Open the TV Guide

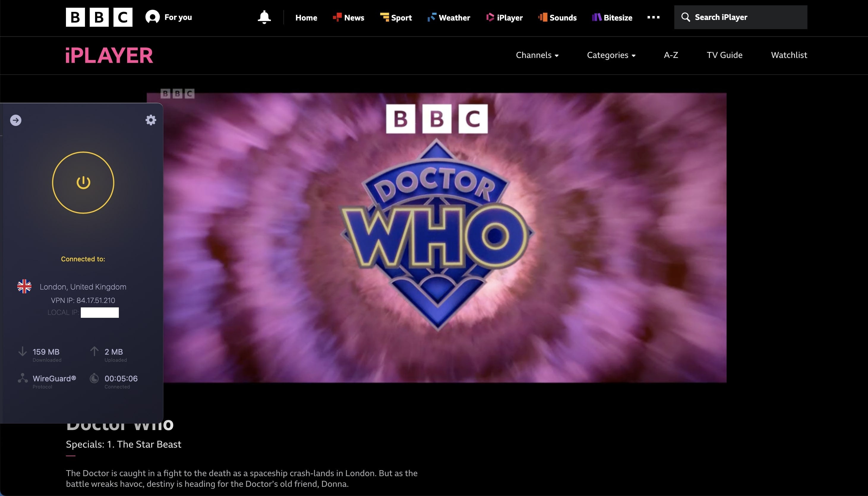pos(724,55)
